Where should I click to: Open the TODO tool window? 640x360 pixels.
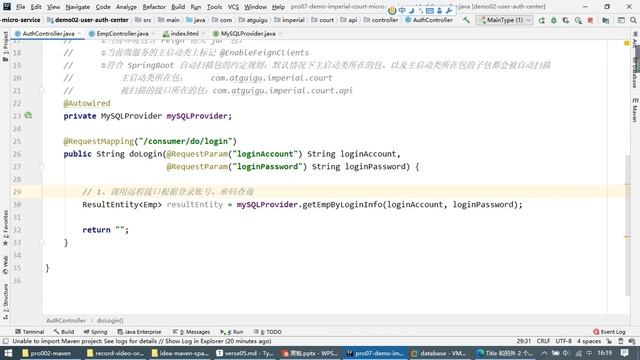267,332
